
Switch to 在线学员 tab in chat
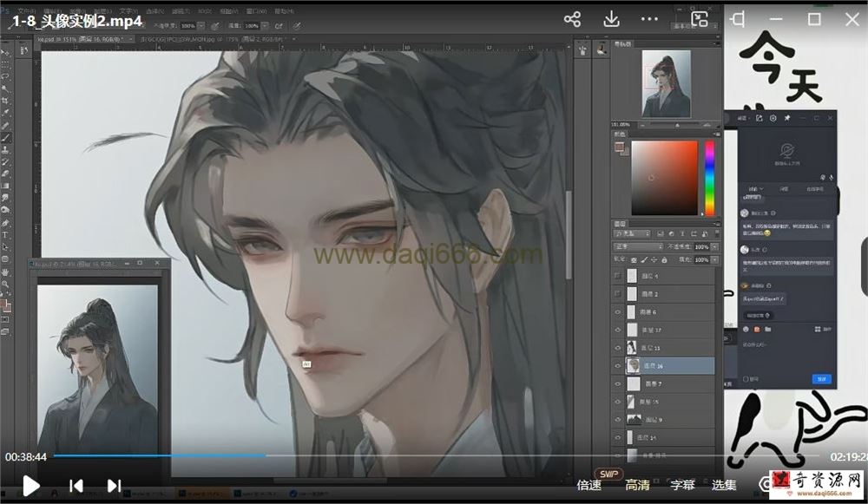point(815,188)
